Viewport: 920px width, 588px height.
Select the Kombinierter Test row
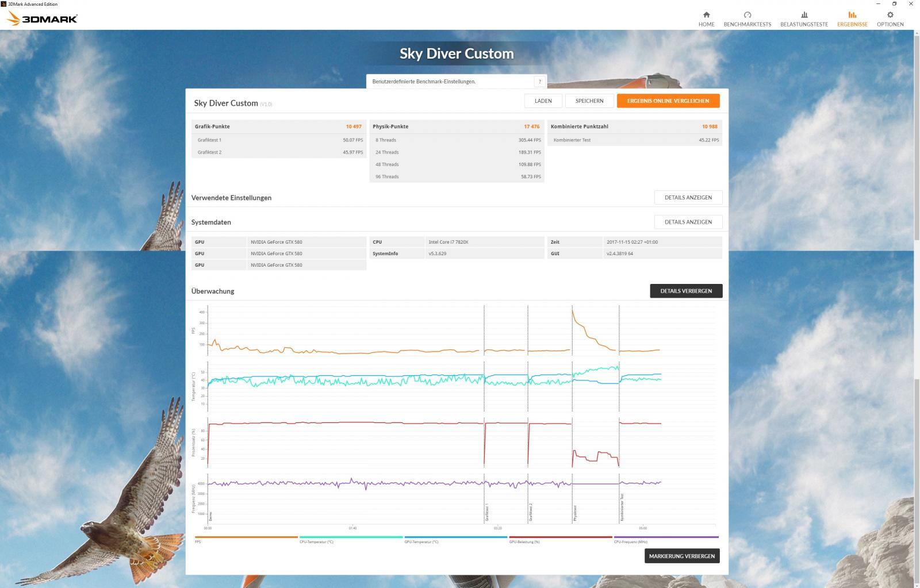click(635, 140)
